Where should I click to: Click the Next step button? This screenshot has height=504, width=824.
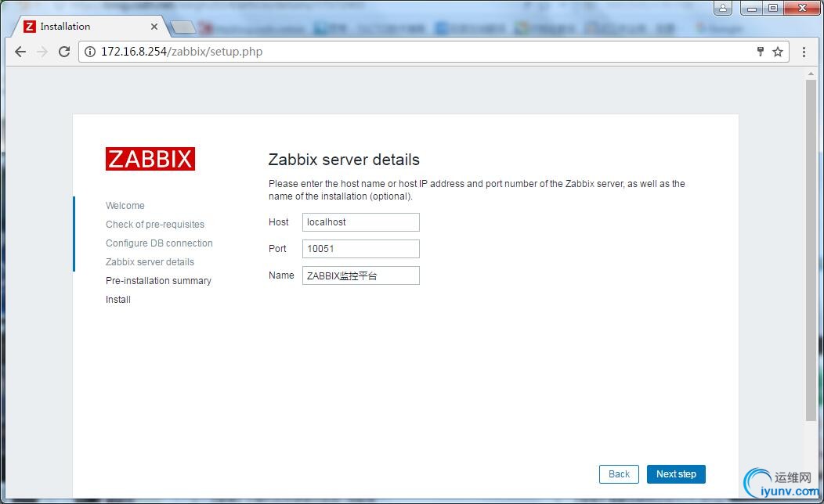click(x=676, y=474)
